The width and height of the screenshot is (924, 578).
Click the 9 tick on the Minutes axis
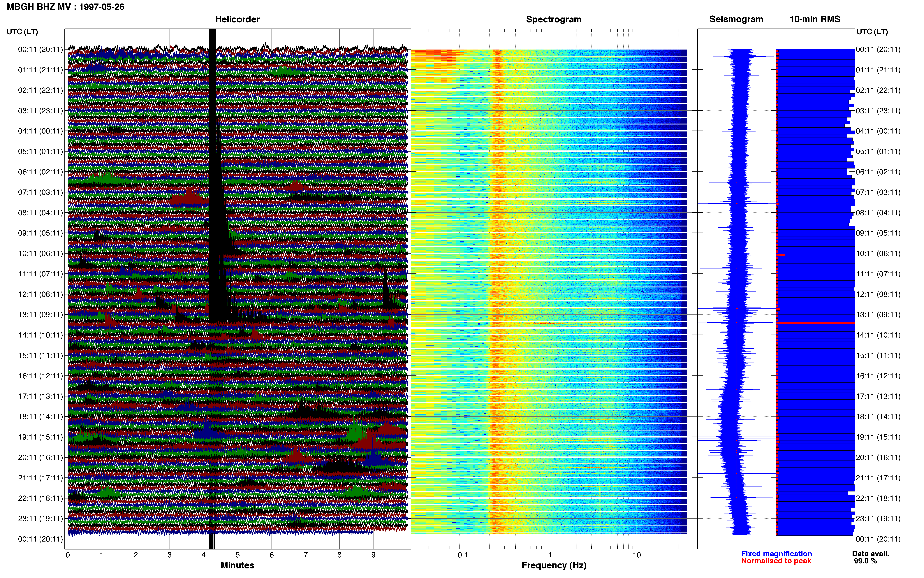click(x=373, y=555)
